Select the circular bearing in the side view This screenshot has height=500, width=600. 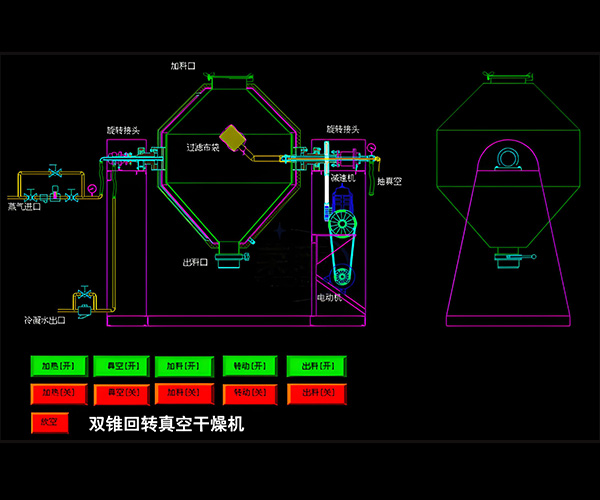point(509,158)
